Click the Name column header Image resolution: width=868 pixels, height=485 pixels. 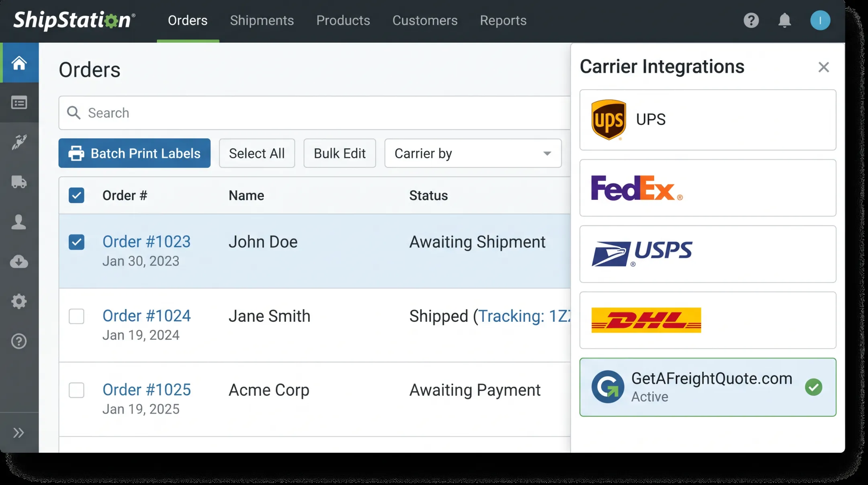coord(246,195)
